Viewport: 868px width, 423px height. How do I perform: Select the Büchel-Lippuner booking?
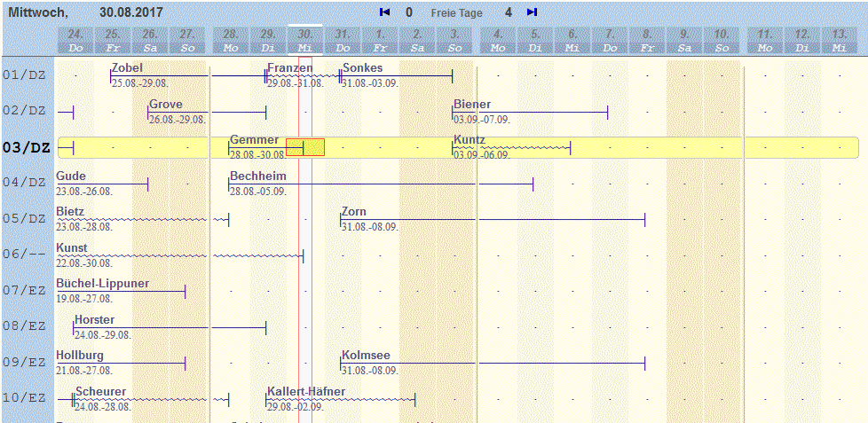(x=102, y=284)
